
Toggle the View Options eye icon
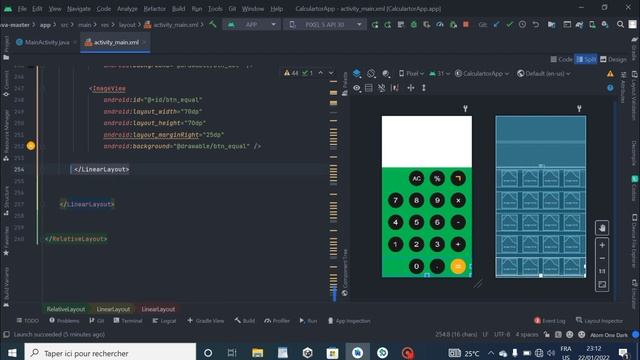(357, 88)
